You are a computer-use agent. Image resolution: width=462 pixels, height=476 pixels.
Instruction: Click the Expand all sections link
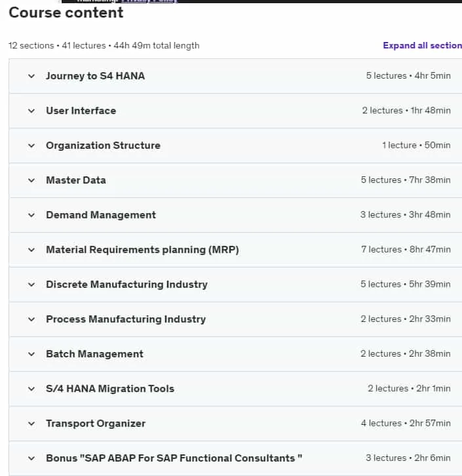(x=422, y=45)
